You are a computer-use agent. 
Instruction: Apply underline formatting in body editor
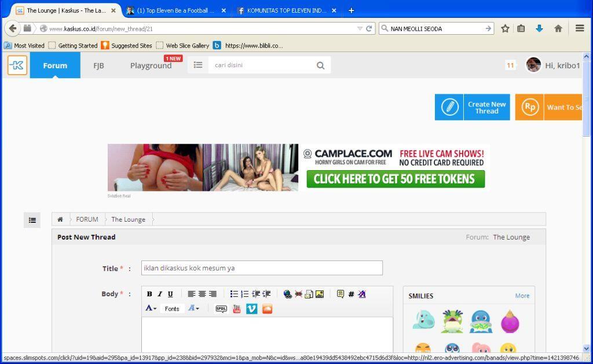170,294
